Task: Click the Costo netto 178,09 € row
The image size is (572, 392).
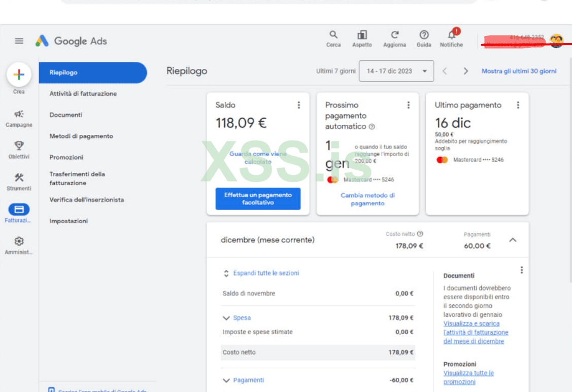Action: [x=318, y=352]
